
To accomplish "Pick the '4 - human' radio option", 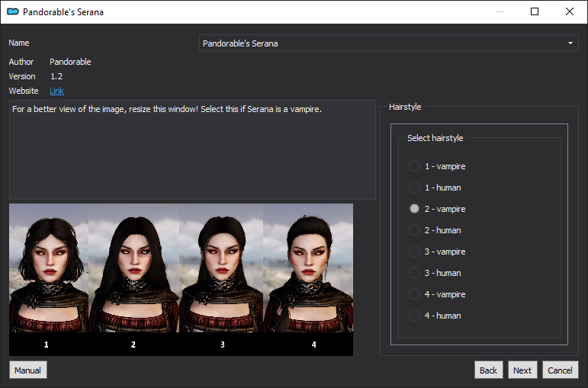I will (x=435, y=316).
